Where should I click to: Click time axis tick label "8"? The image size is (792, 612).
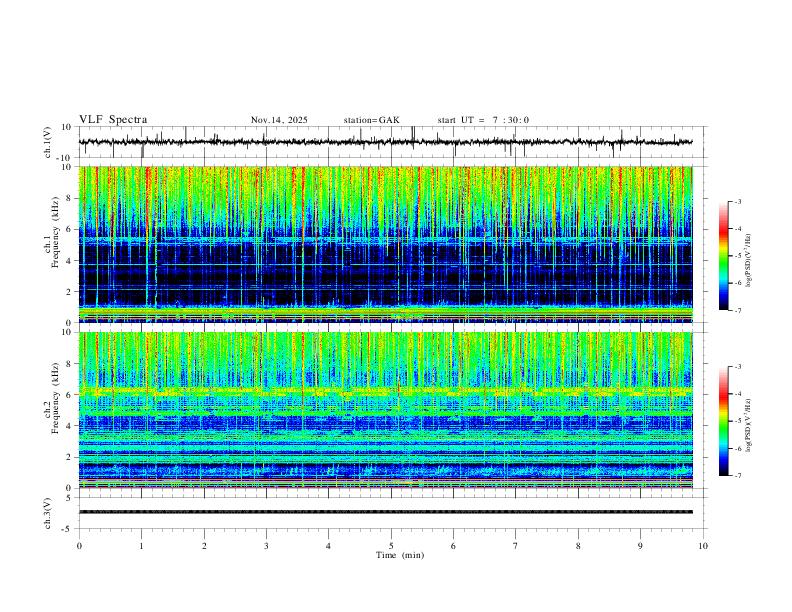pyautogui.click(x=578, y=546)
